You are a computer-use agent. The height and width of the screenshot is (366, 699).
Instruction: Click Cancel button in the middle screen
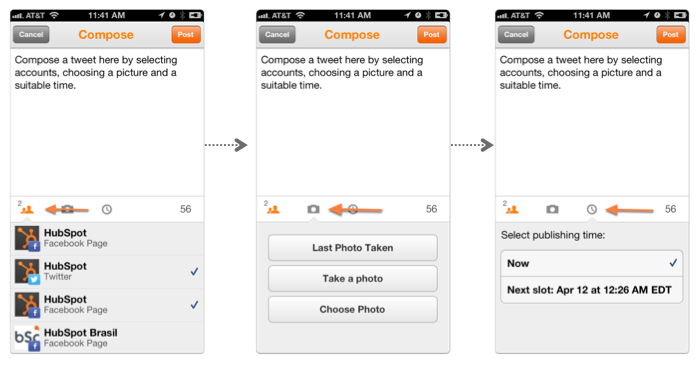point(277,34)
